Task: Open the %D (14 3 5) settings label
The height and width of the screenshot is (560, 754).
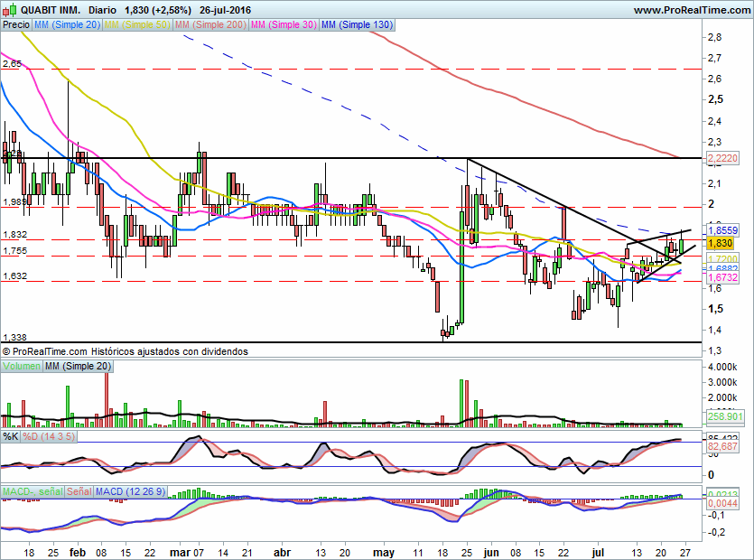Action: [49, 436]
